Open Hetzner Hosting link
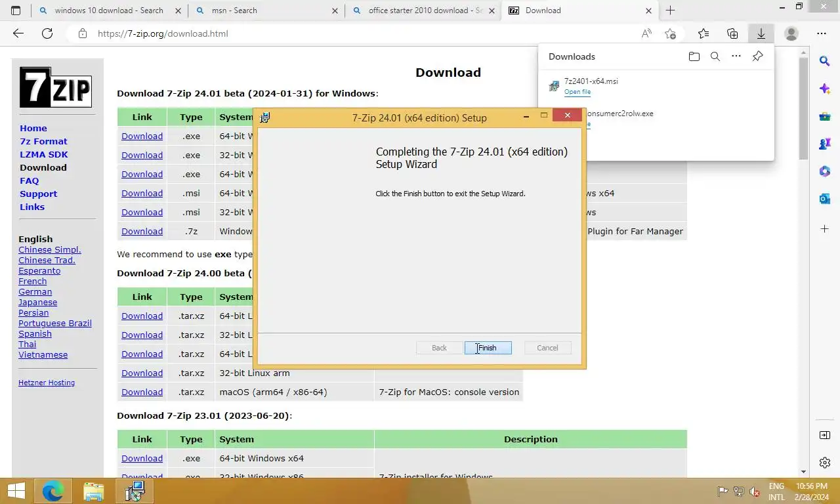This screenshot has width=840, height=504. pos(47,383)
